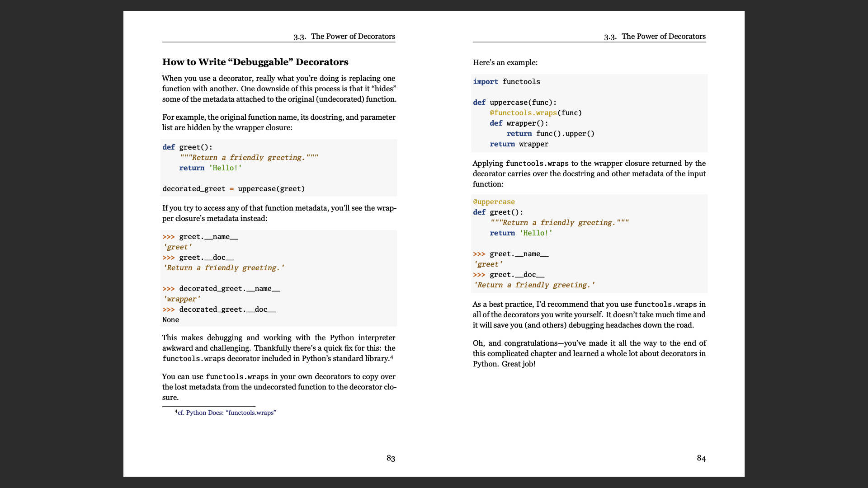Click the paragraph starting "As a best practice"
This screenshot has width=868, height=488.
[589, 314]
